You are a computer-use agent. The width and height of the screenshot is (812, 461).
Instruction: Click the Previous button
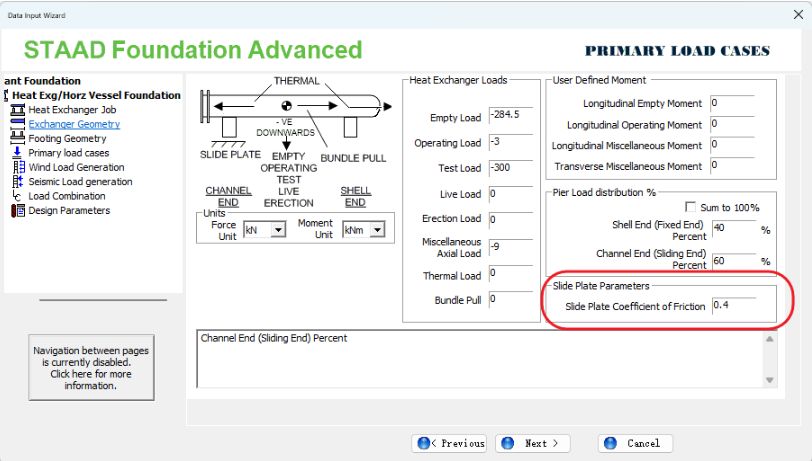click(449, 443)
